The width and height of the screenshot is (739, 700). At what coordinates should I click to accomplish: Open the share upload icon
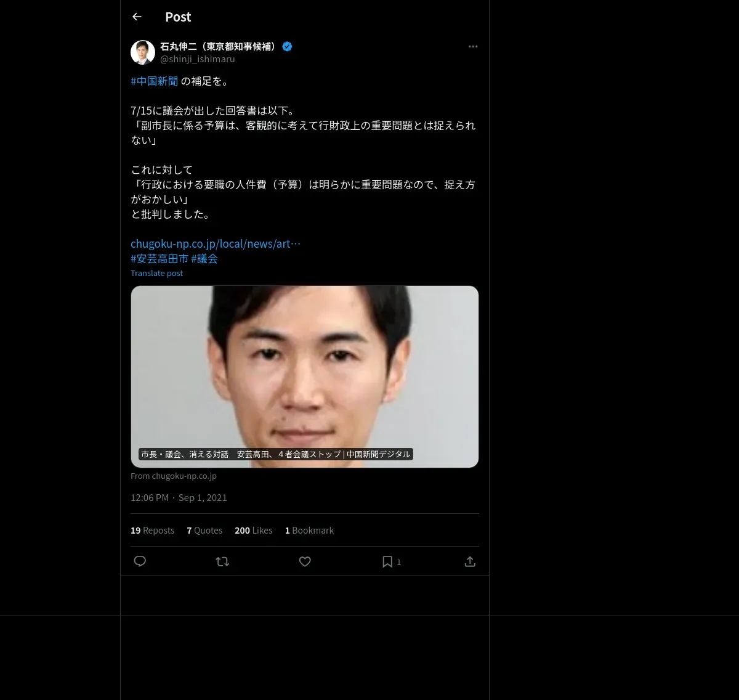coord(470,561)
